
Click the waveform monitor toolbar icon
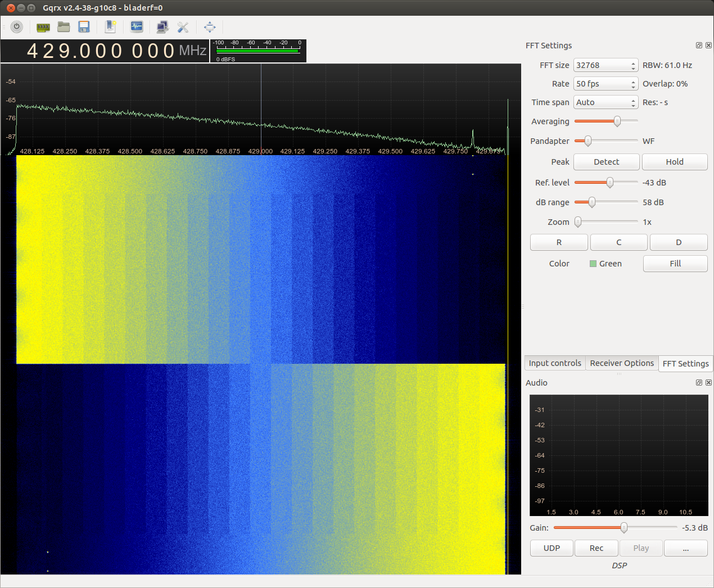point(137,27)
